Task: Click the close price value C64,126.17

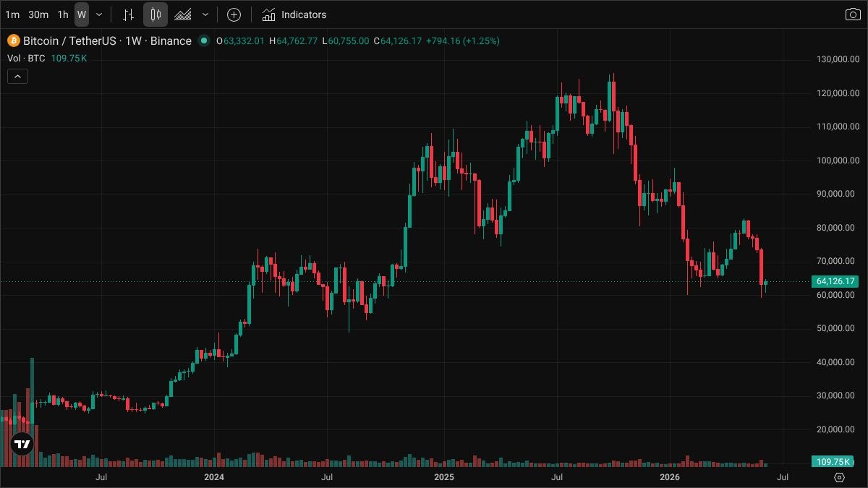Action: [398, 41]
